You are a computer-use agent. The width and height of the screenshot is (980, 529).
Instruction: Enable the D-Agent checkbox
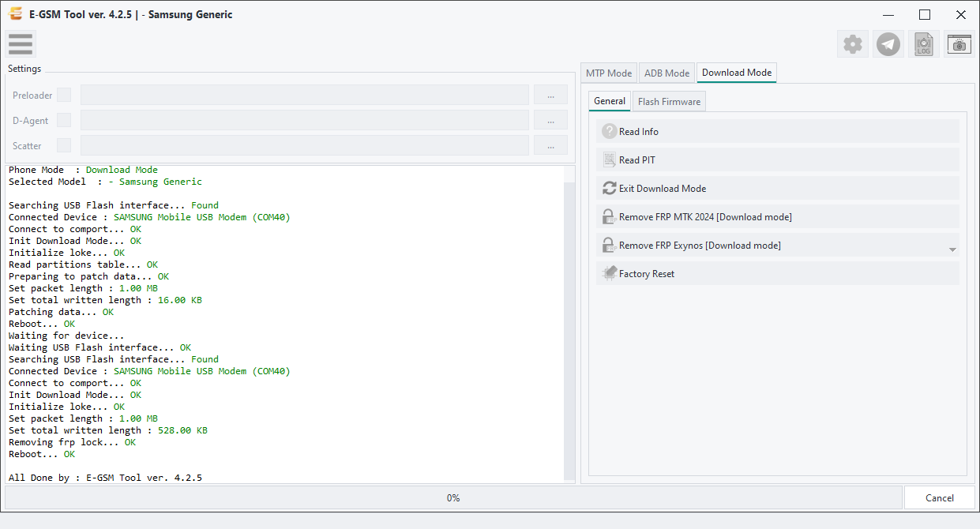(x=64, y=120)
